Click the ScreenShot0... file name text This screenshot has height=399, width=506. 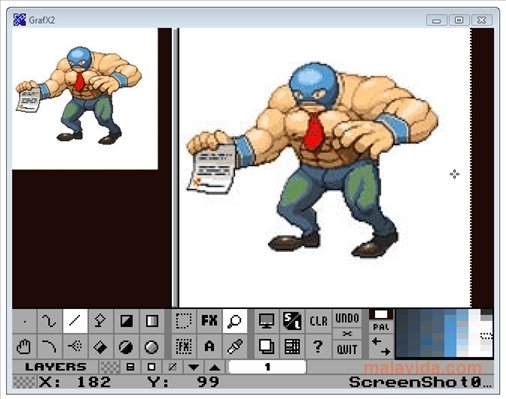tap(420, 382)
